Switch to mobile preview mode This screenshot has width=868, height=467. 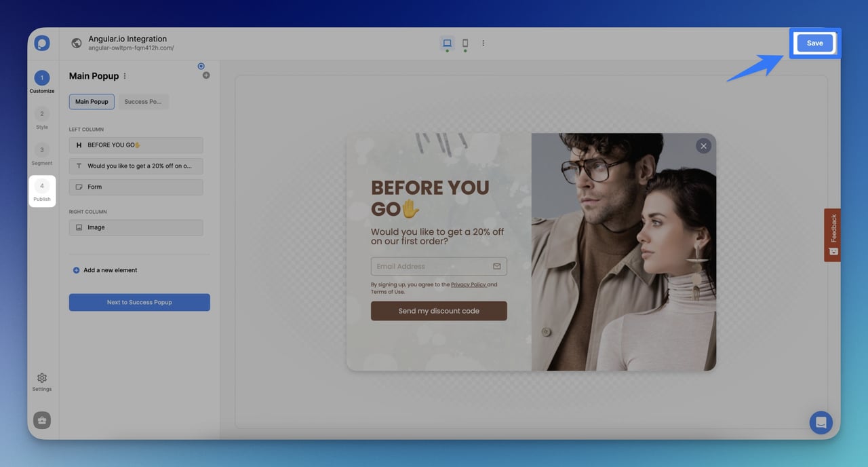[465, 43]
